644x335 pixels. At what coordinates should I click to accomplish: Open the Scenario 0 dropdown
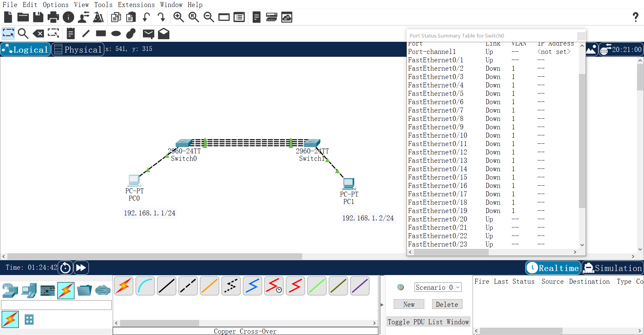(438, 287)
